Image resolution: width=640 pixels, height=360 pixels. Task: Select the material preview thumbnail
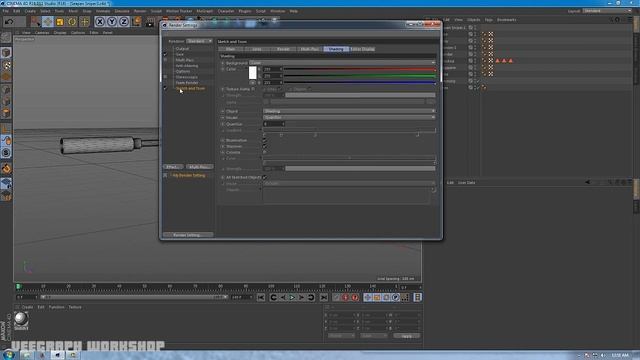(x=21, y=319)
